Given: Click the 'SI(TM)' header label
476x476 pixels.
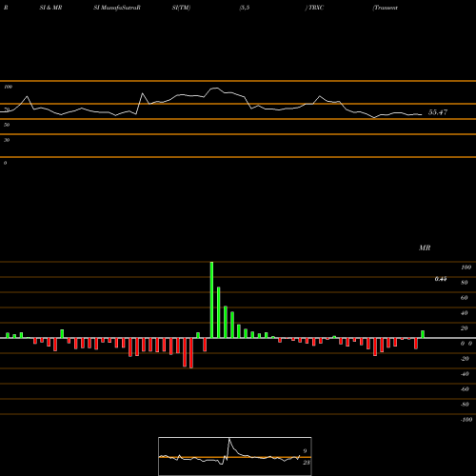Looking at the screenshot, I should [181, 8].
